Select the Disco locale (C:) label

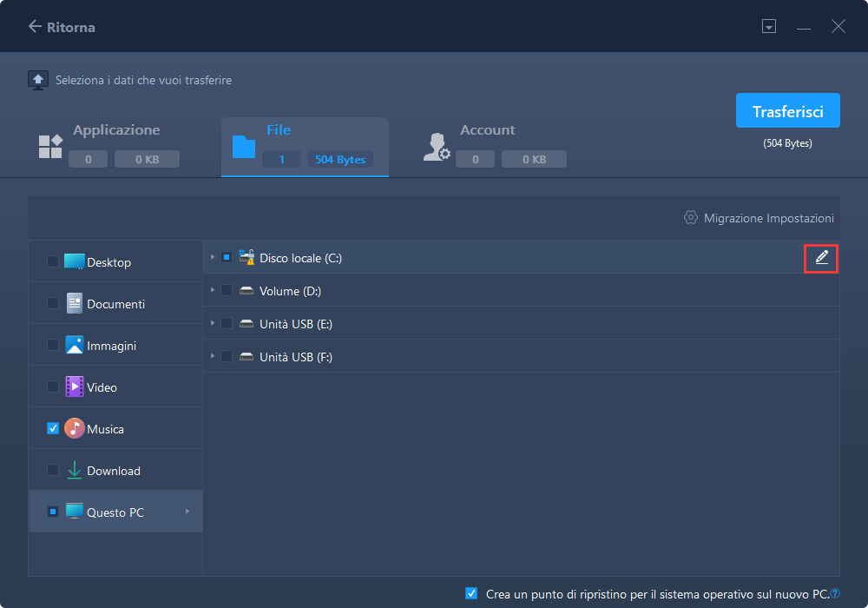[x=300, y=258]
